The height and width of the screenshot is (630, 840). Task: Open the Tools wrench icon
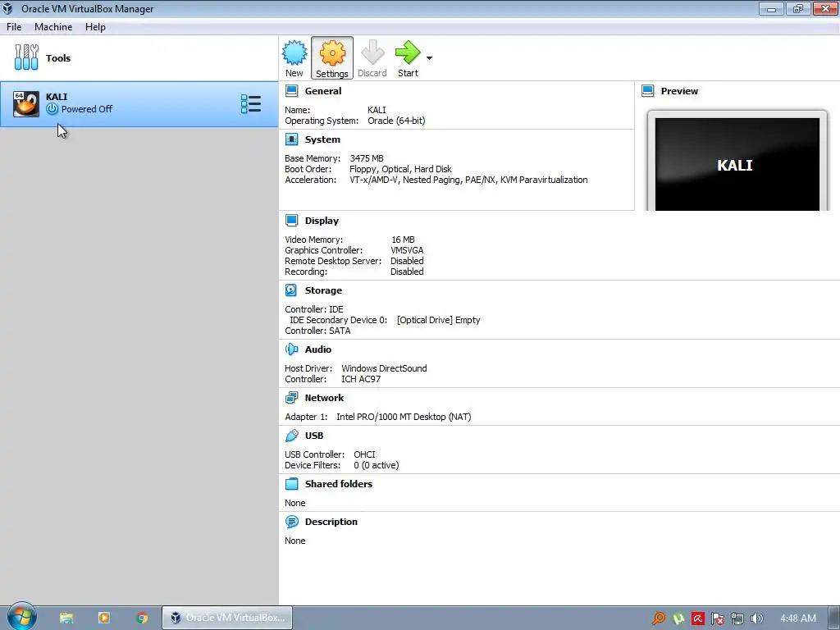[x=26, y=57]
